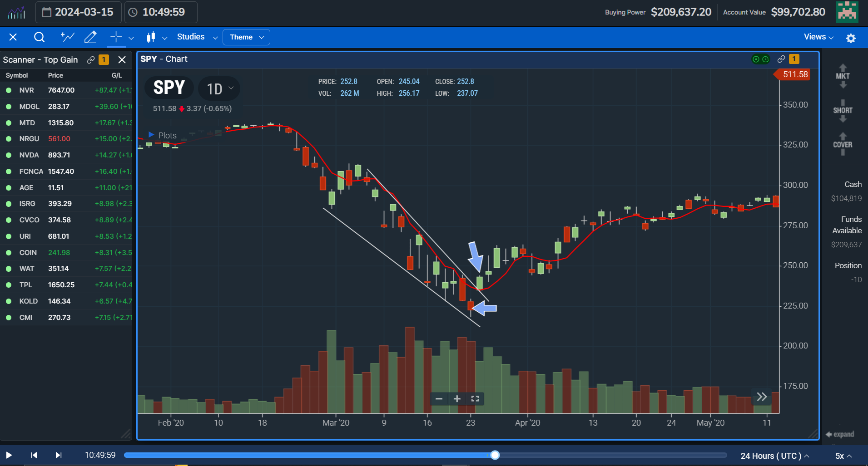Open the 24 Hours UTC dropdown
868x466 pixels.
coord(773,456)
